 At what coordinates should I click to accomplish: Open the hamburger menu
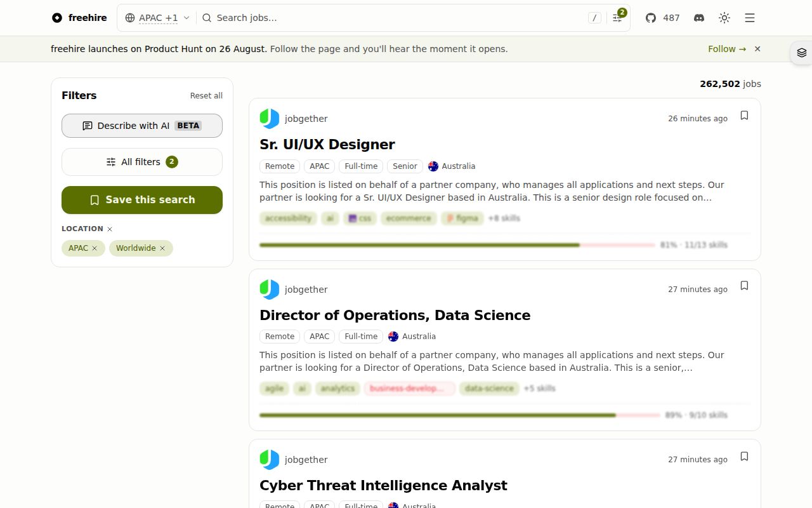click(750, 18)
